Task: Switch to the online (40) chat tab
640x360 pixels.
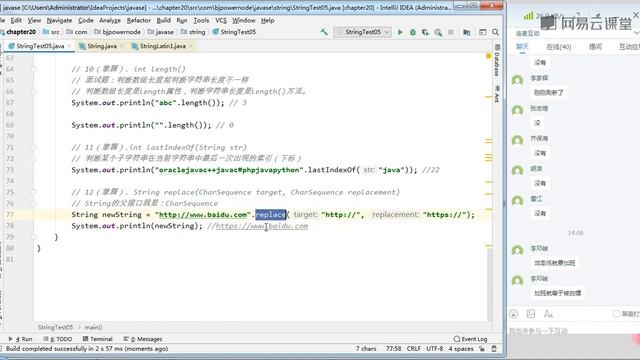Action: pyautogui.click(x=559, y=47)
